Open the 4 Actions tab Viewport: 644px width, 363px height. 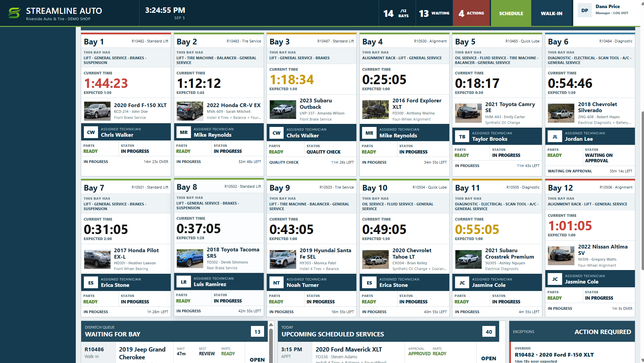(x=471, y=13)
